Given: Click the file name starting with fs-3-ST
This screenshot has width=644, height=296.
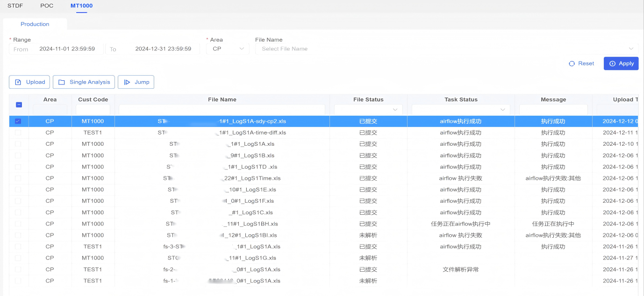Looking at the screenshot, I should pyautogui.click(x=222, y=247).
